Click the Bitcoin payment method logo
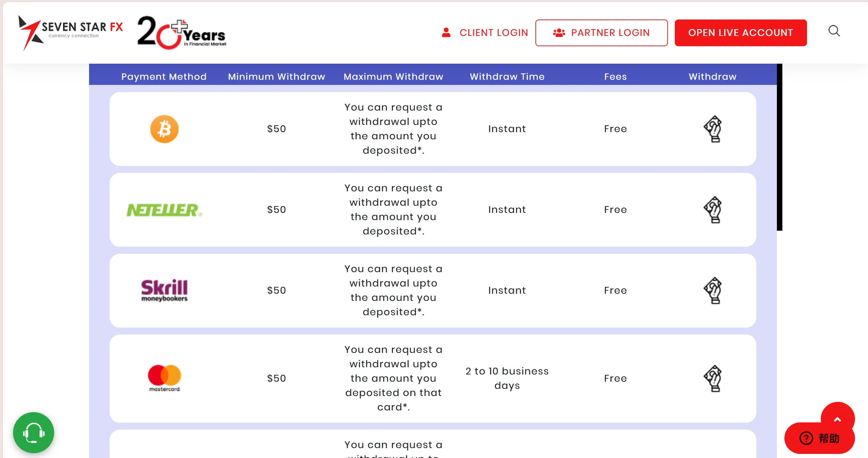The image size is (868, 458). coord(164,129)
